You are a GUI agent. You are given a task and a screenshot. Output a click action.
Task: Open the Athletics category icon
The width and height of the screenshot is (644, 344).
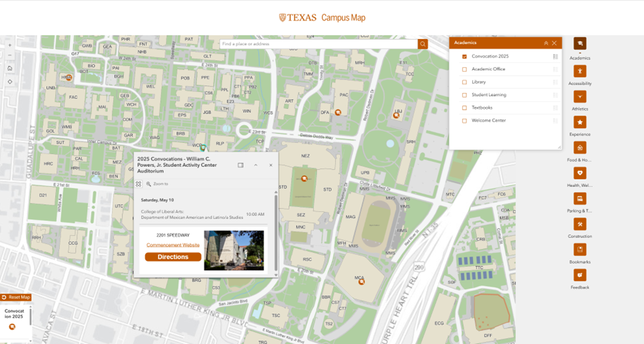pos(579,96)
